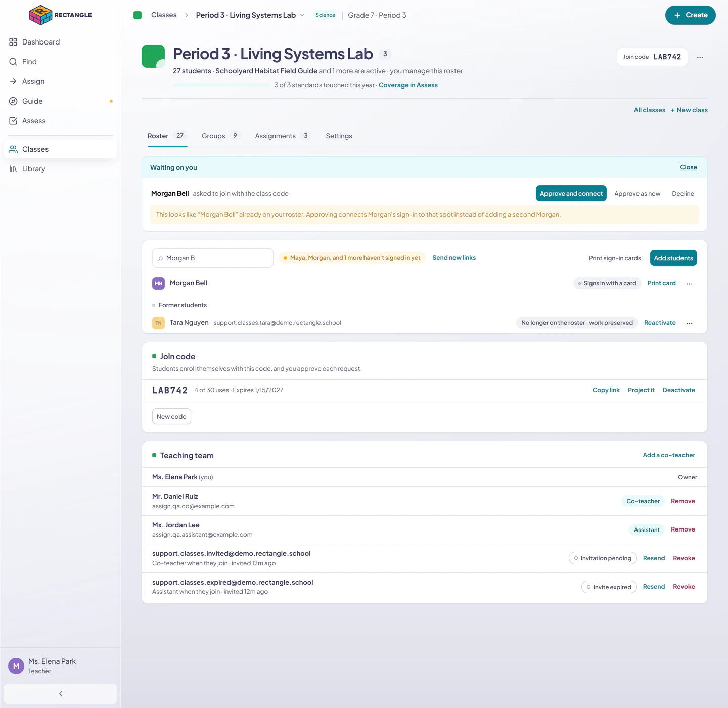Reactivate Tara Nguyen
This screenshot has height=708, width=728.
click(660, 323)
